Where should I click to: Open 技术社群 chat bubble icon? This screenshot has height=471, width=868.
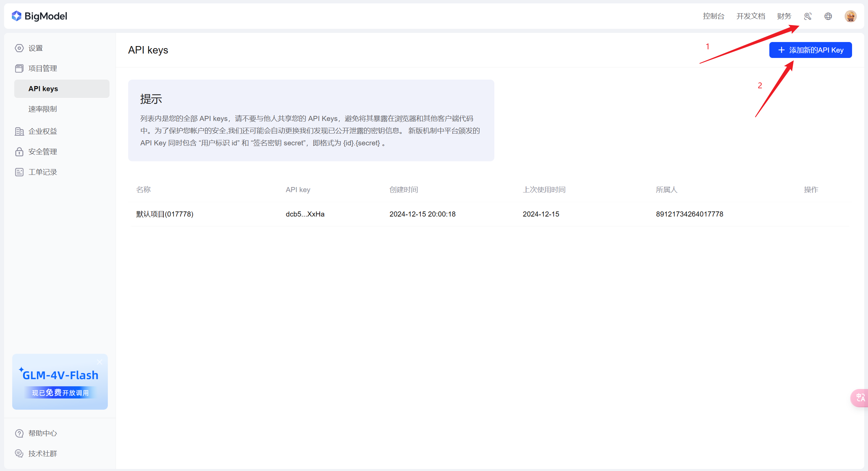pos(19,454)
